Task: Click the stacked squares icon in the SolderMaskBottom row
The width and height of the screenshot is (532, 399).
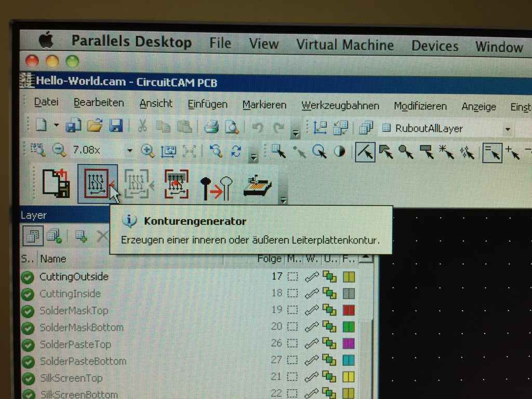Action: pos(329,327)
